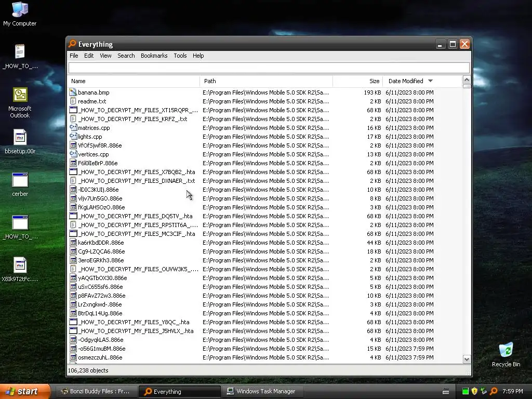This screenshot has width=532, height=399.
Task: Open My Computer desktop icon
Action: pyautogui.click(x=20, y=14)
